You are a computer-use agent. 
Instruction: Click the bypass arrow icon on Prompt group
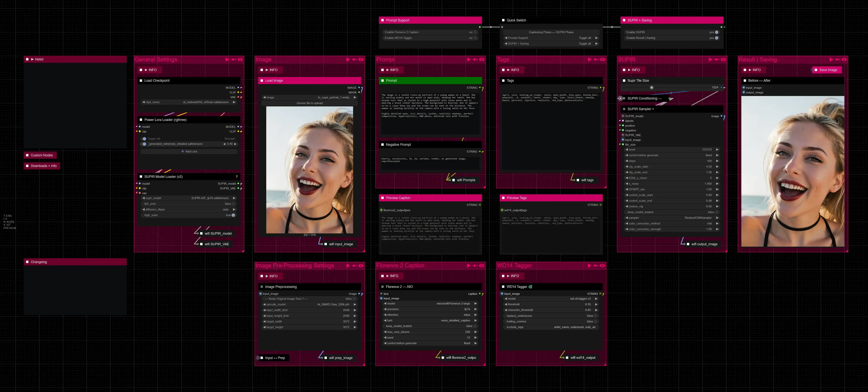point(475,60)
